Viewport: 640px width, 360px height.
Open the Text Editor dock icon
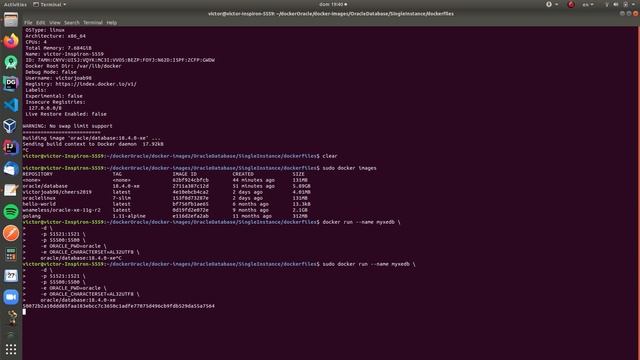(11, 190)
